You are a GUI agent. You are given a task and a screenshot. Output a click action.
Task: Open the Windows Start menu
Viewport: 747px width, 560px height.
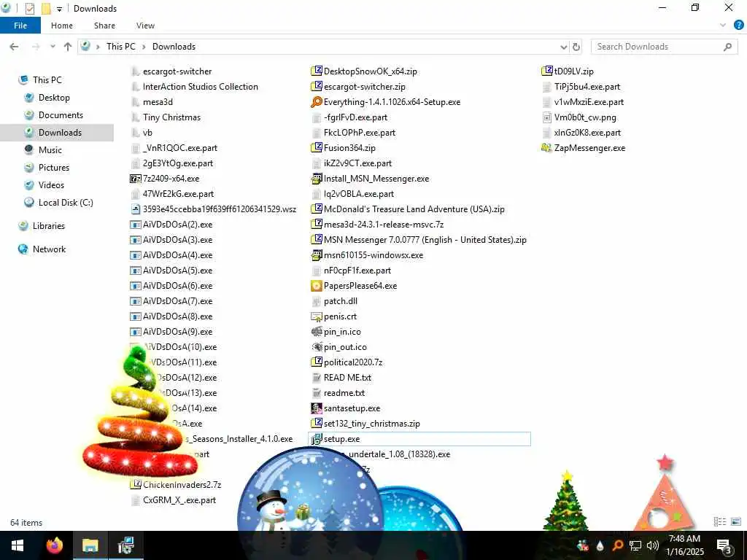coord(18,545)
